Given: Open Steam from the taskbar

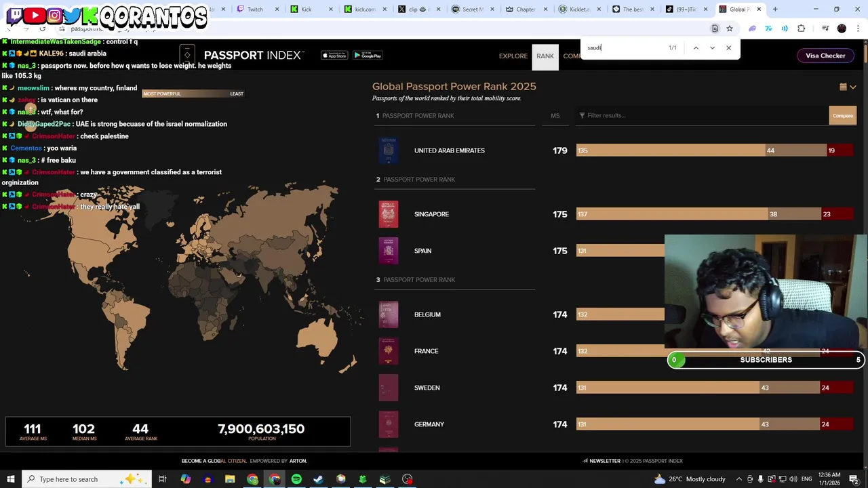Looking at the screenshot, I should click(318, 479).
